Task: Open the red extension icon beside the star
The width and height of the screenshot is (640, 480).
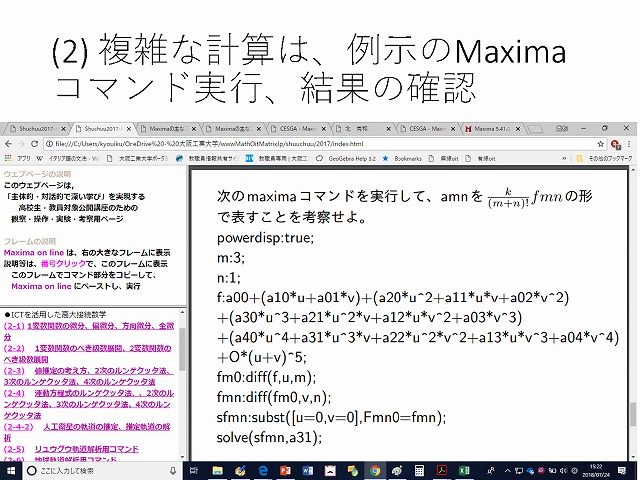Action: (615, 144)
